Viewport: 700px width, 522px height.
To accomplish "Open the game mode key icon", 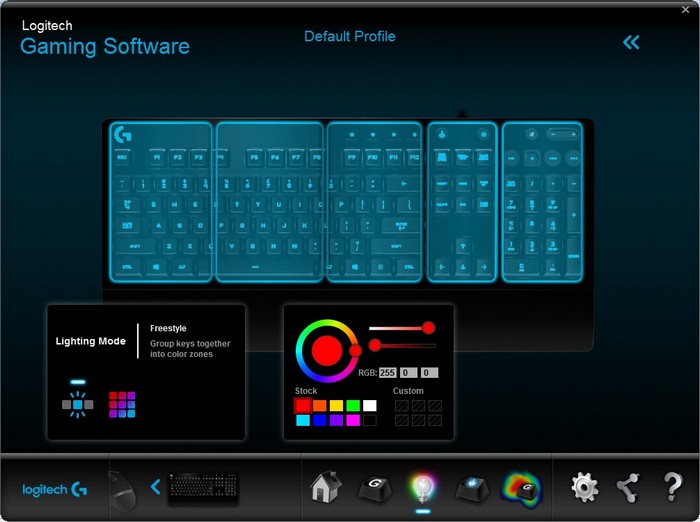I will (x=472, y=487).
